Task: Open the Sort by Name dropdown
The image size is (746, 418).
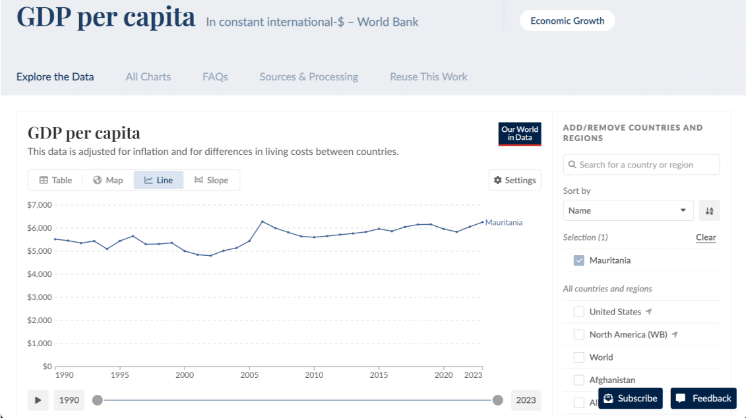Action: (x=628, y=210)
